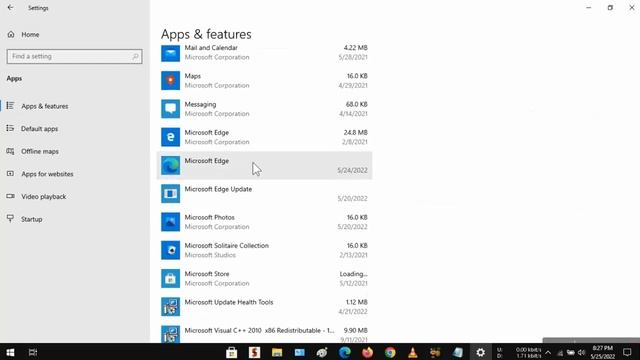The width and height of the screenshot is (640, 360).
Task: Go back using the Settings back arrow
Action: (x=10, y=8)
